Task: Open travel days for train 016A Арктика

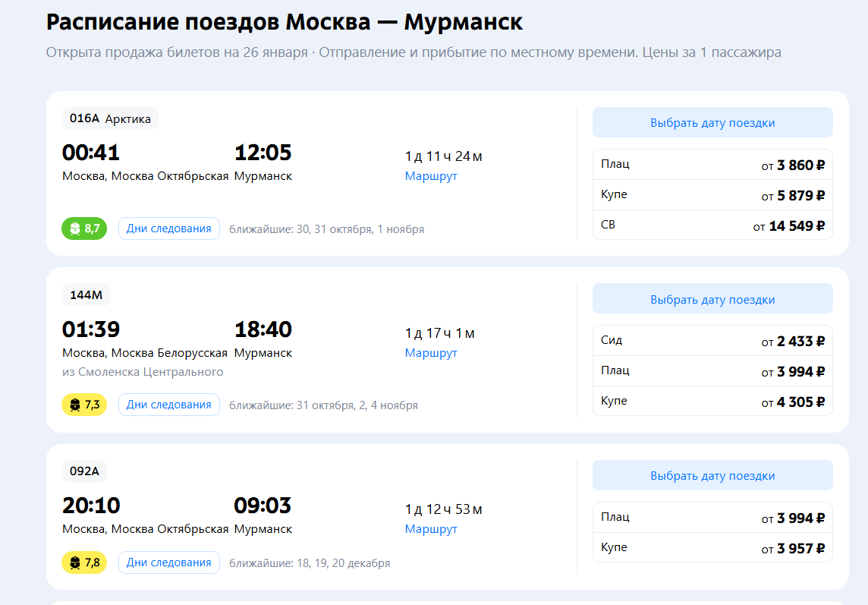Action: coord(169,228)
